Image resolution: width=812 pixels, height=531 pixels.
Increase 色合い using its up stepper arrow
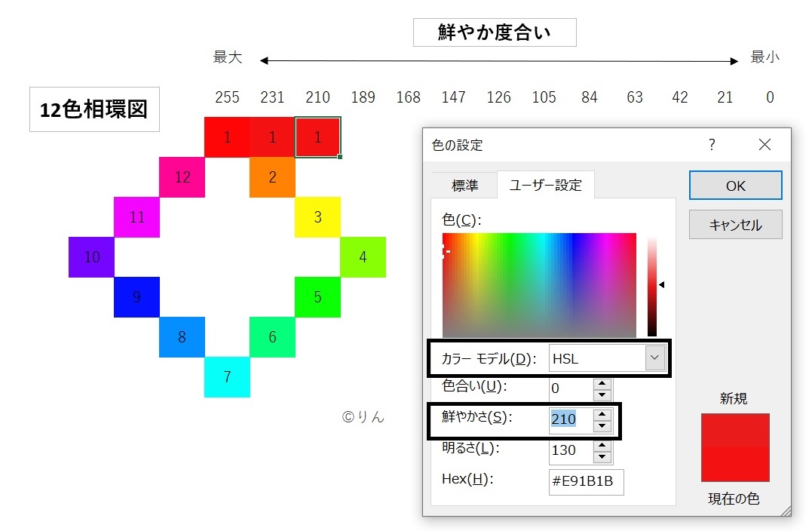[x=602, y=385]
